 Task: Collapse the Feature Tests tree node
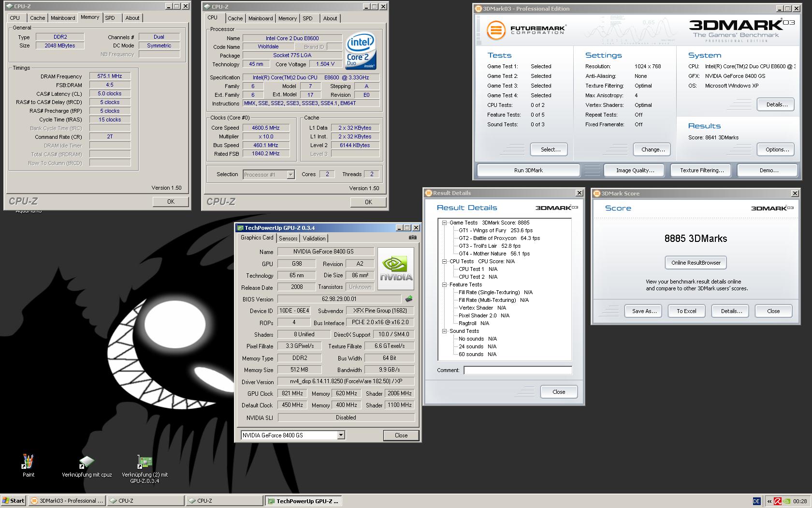(444, 284)
